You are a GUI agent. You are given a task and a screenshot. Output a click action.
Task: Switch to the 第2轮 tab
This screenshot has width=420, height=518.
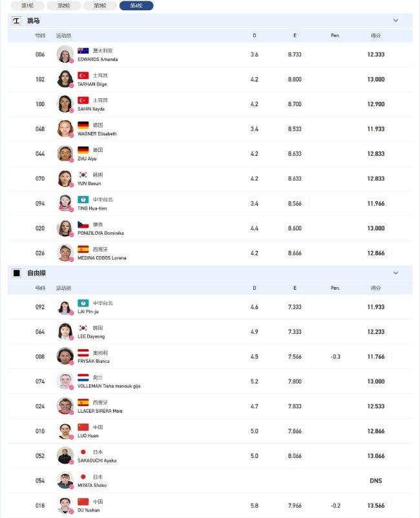tap(63, 6)
